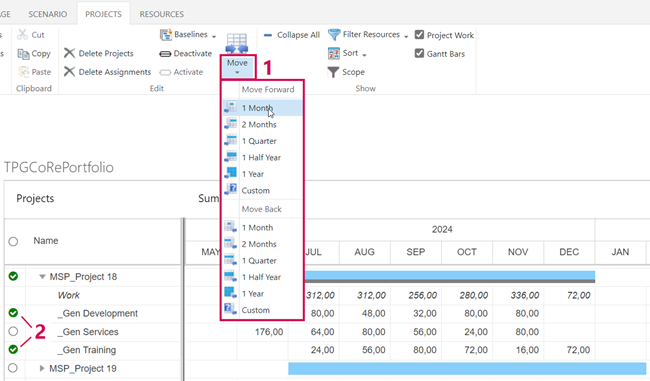The image size is (650, 381).
Task: Select Move Forward 1 Quarter
Action: click(262, 141)
